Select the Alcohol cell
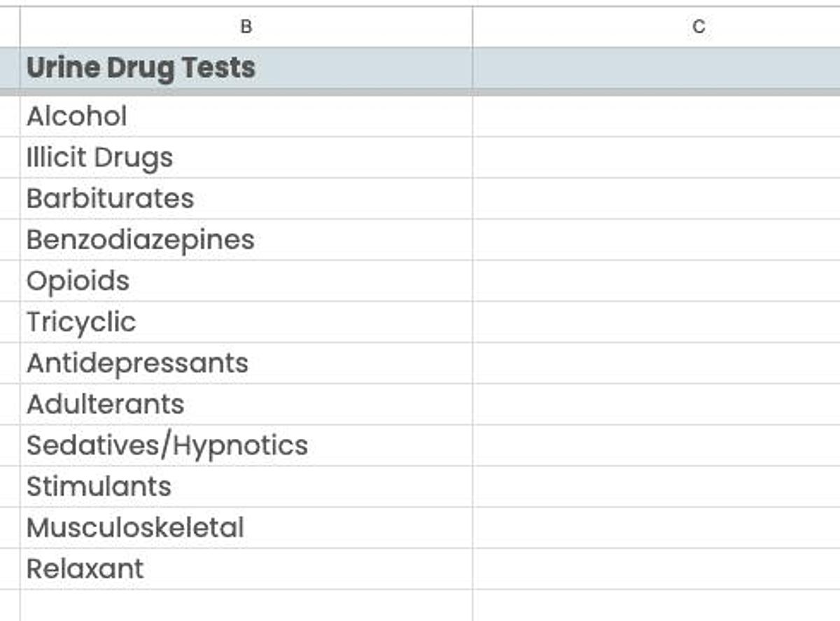Image resolution: width=840 pixels, height=621 pixels. (245, 116)
